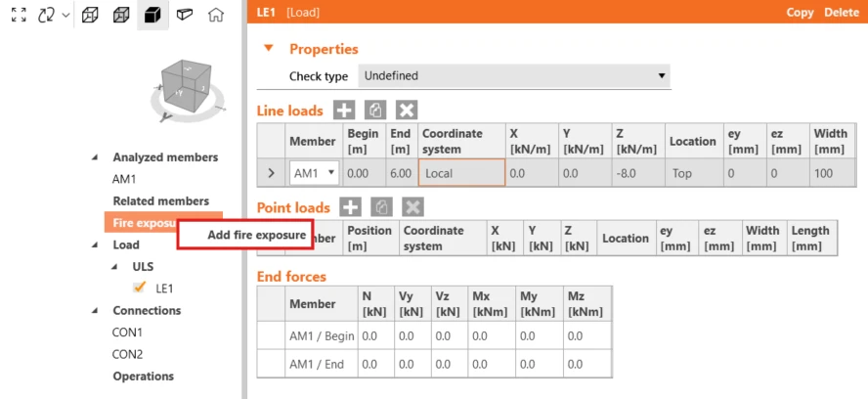The width and height of the screenshot is (868, 399).
Task: Click the 3D orientation cube widget
Action: pos(186,92)
